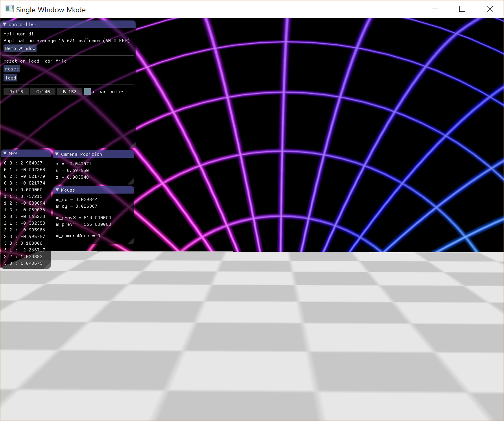Click the reset button

[x=12, y=69]
